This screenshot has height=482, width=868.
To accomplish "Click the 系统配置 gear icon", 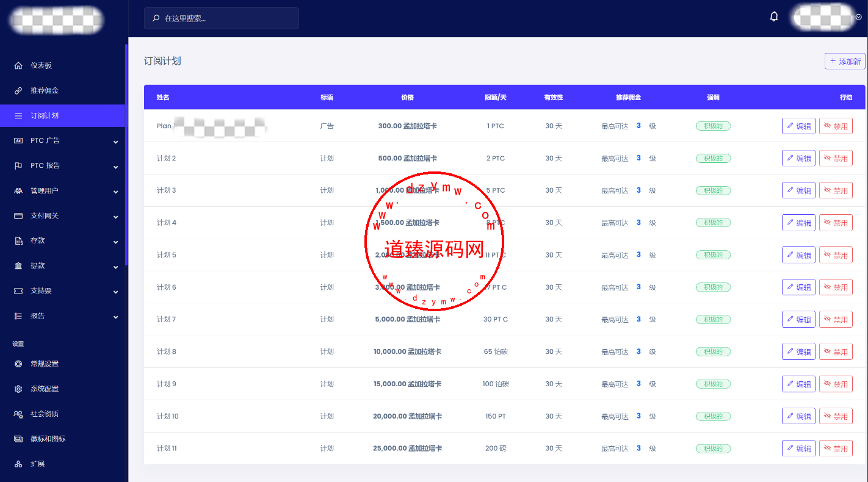I will tap(18, 389).
